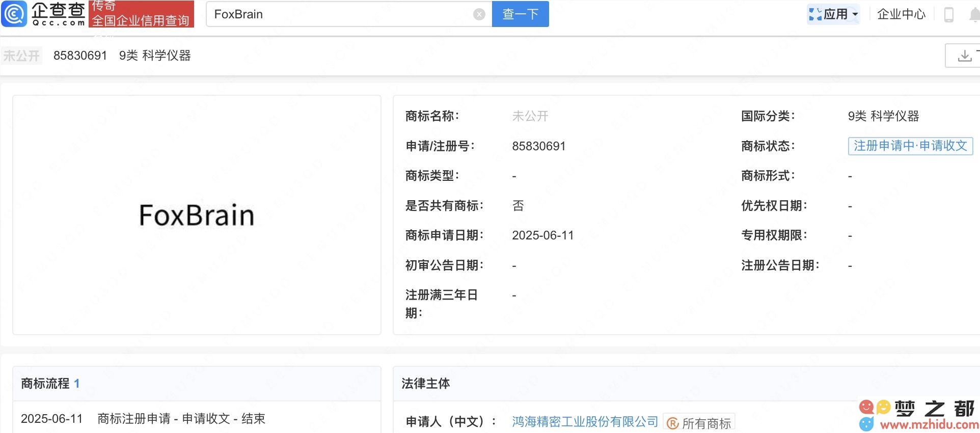Click 9类 科学仪器 in header bar

click(155, 56)
